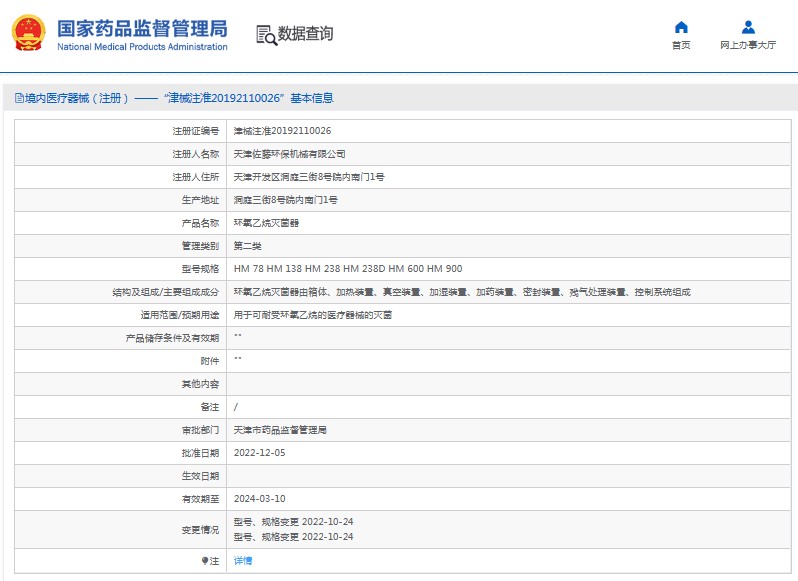This screenshot has height=581, width=798.
Task: Select production address 洞庭三街8号院内南门1号
Action: point(286,200)
